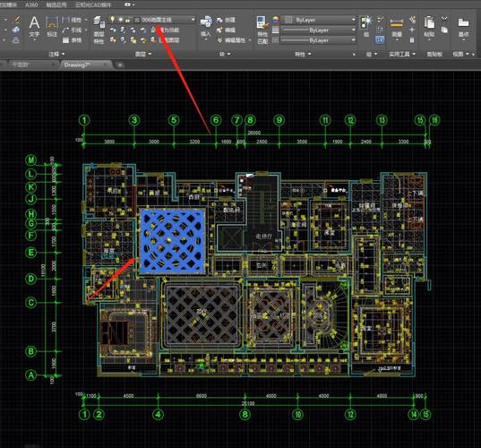Viewport: 481px width, 448px height.
Task: Switch to the Drawing7 document tab
Action: (77, 65)
